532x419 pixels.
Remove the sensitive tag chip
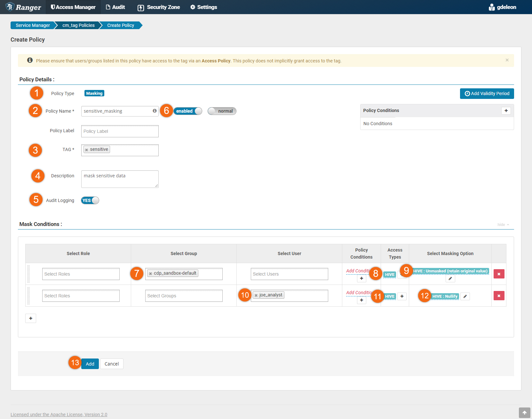[x=87, y=150]
